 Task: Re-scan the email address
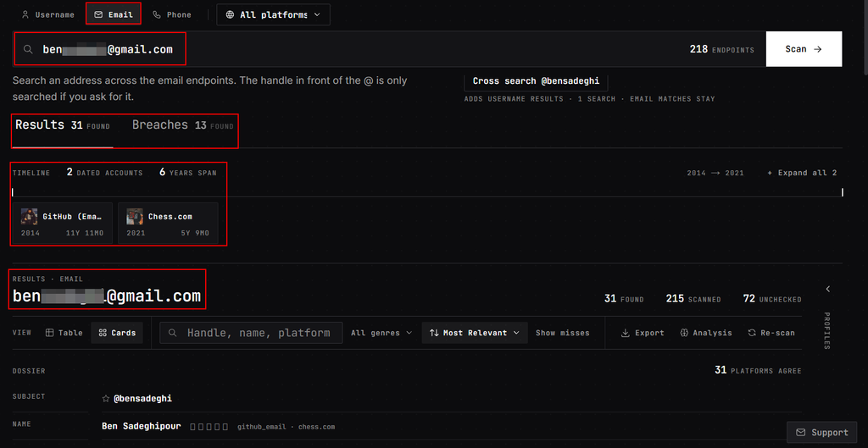tap(771, 333)
